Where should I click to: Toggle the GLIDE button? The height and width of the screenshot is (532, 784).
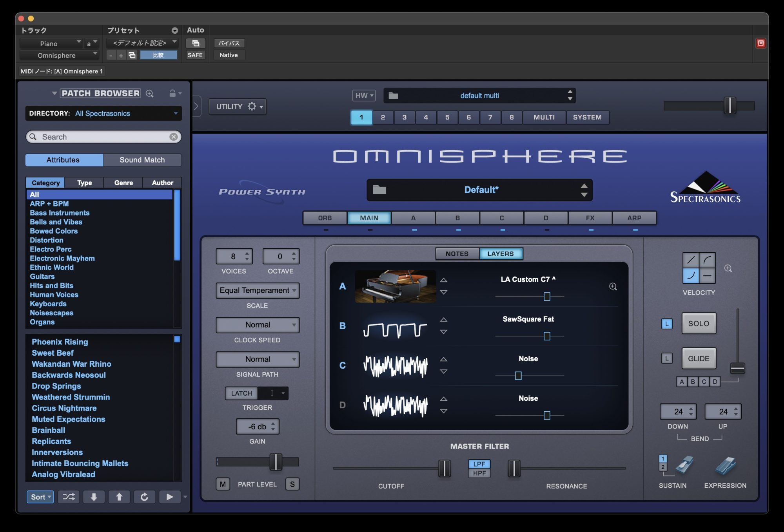point(699,358)
